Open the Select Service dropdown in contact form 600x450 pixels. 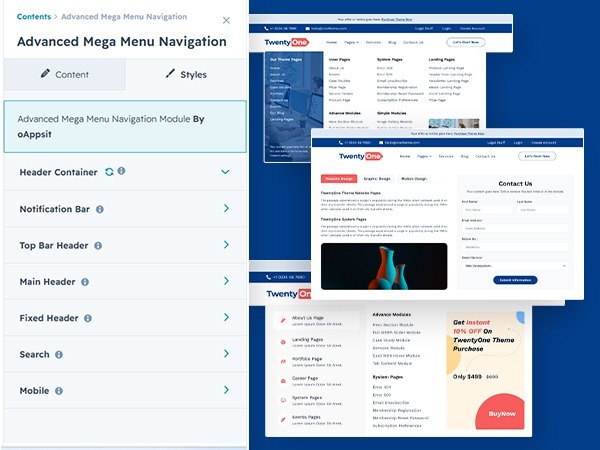click(x=515, y=266)
